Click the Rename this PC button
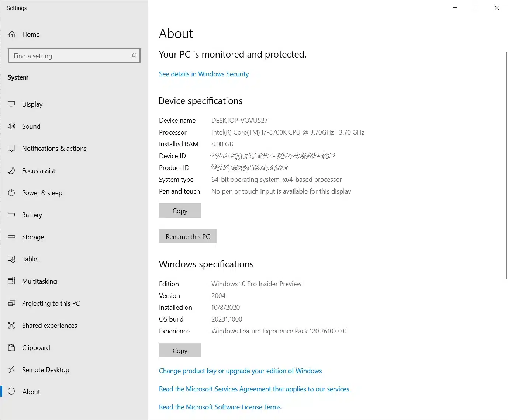The width and height of the screenshot is (508, 420). click(x=187, y=236)
